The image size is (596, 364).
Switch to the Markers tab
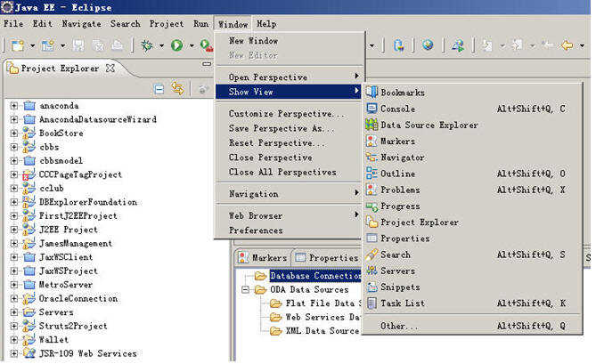click(263, 258)
